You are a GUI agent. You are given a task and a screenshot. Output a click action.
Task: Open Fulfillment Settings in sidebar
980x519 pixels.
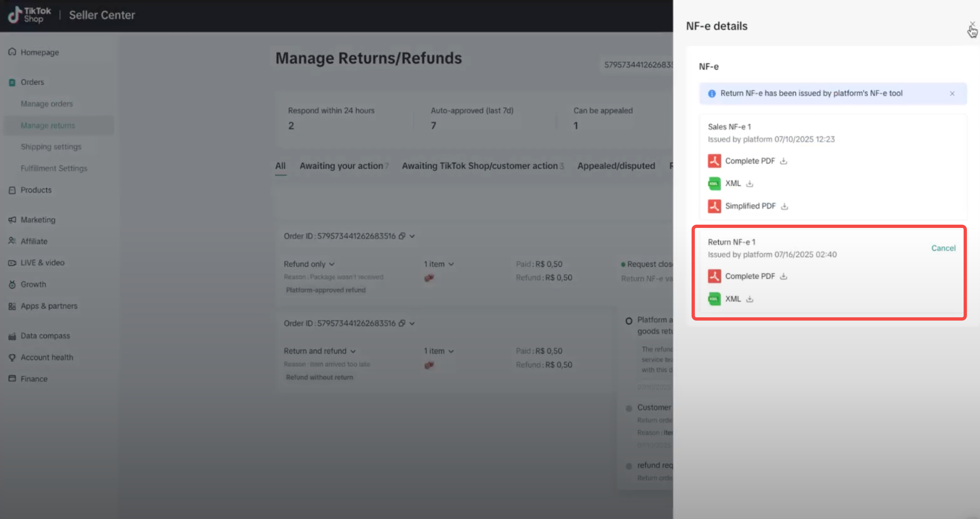[x=54, y=168]
